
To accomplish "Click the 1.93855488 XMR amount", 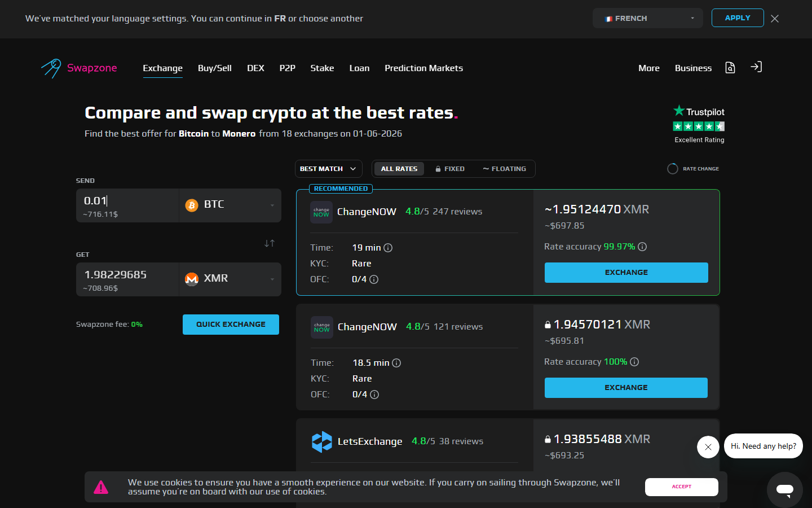I will [602, 439].
